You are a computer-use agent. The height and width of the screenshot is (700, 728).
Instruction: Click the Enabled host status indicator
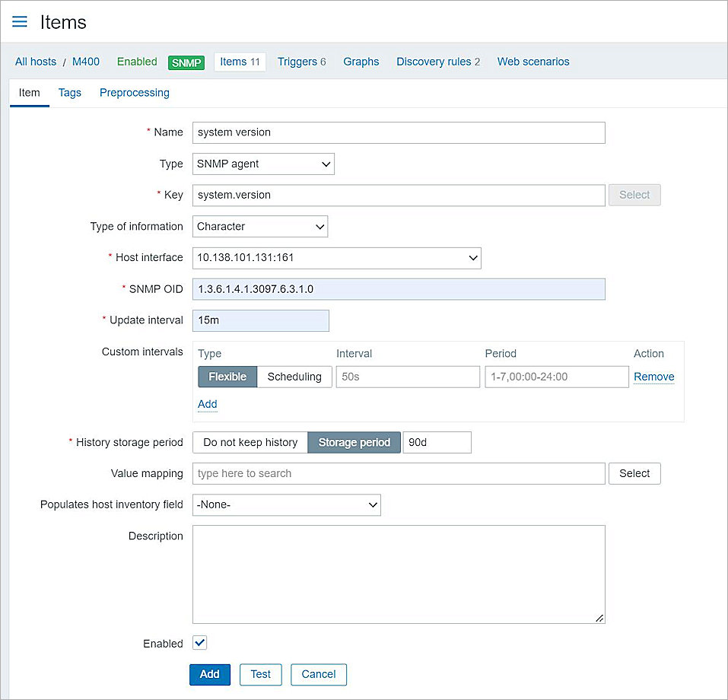tap(137, 62)
